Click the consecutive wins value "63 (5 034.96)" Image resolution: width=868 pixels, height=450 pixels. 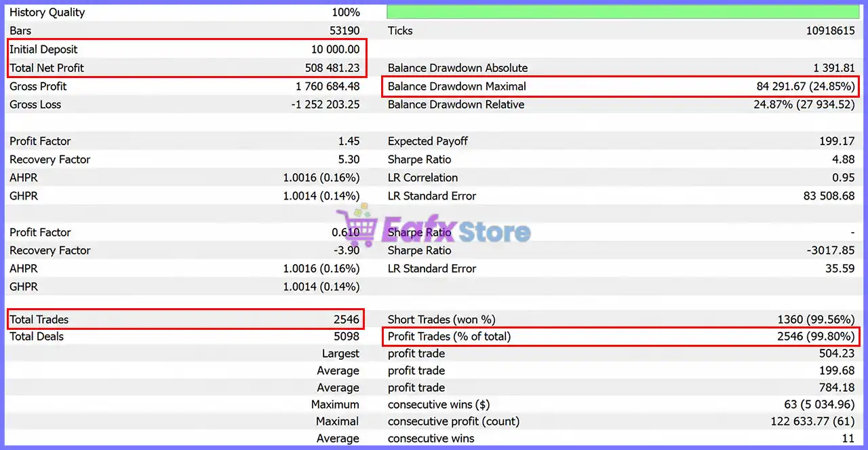pos(818,405)
